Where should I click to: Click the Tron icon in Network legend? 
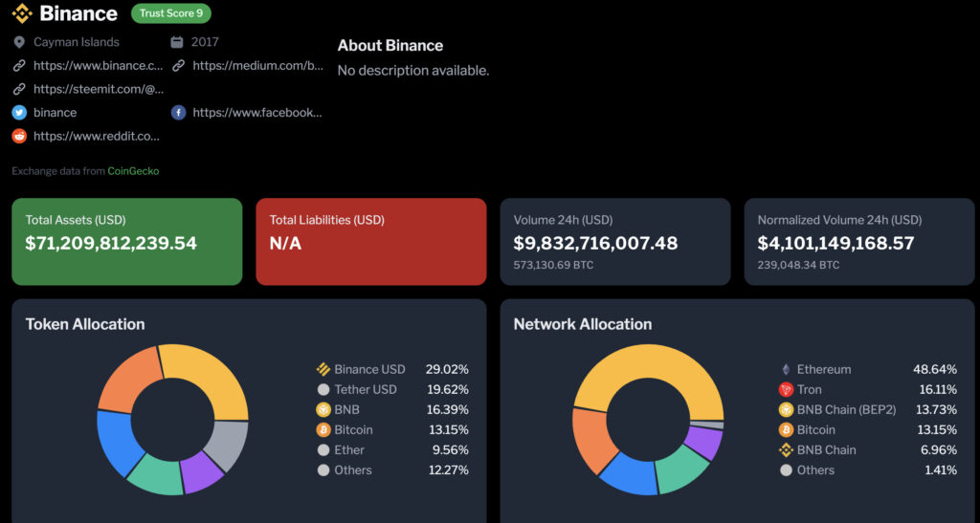(786, 389)
